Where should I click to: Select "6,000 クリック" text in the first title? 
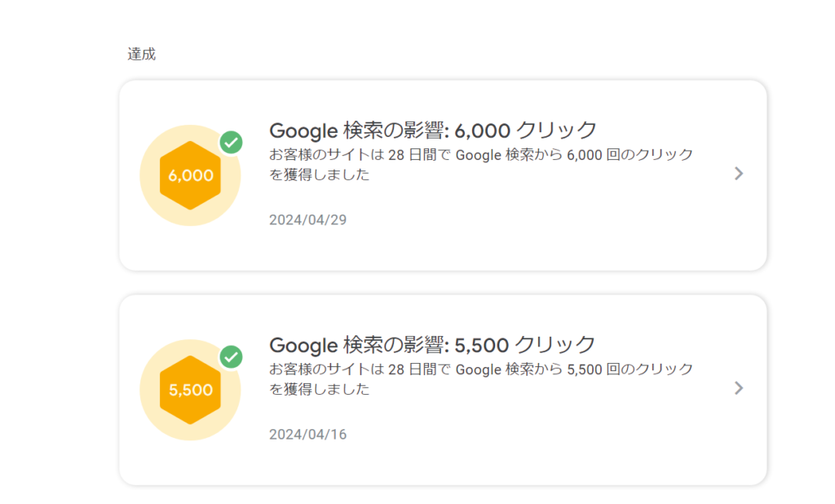pos(526,130)
